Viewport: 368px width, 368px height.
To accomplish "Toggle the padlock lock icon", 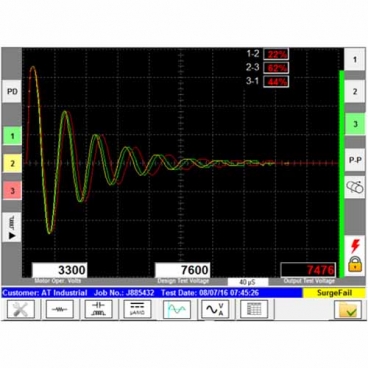I will (x=355, y=264).
